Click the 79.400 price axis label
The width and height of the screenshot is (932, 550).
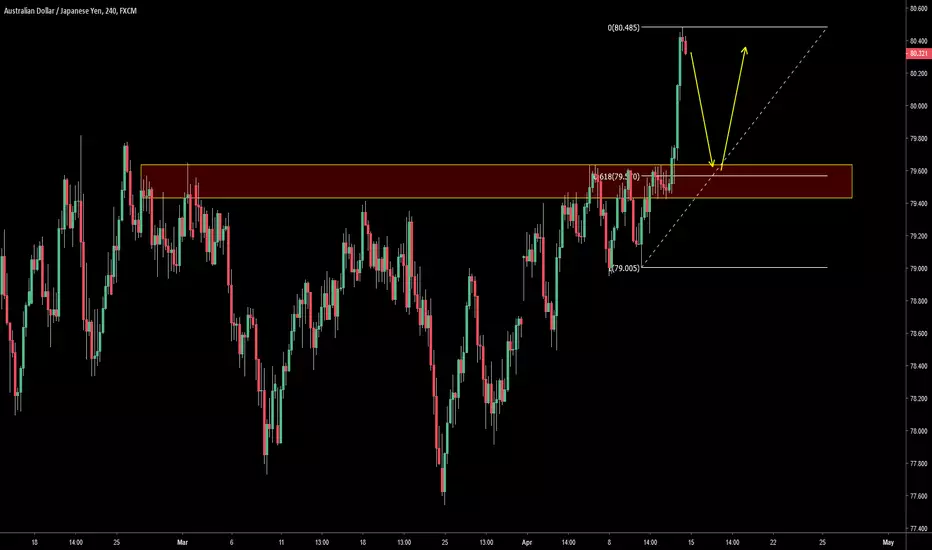(x=918, y=203)
